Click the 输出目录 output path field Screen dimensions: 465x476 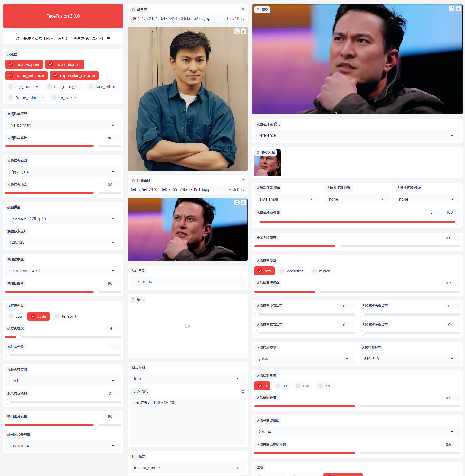188,282
